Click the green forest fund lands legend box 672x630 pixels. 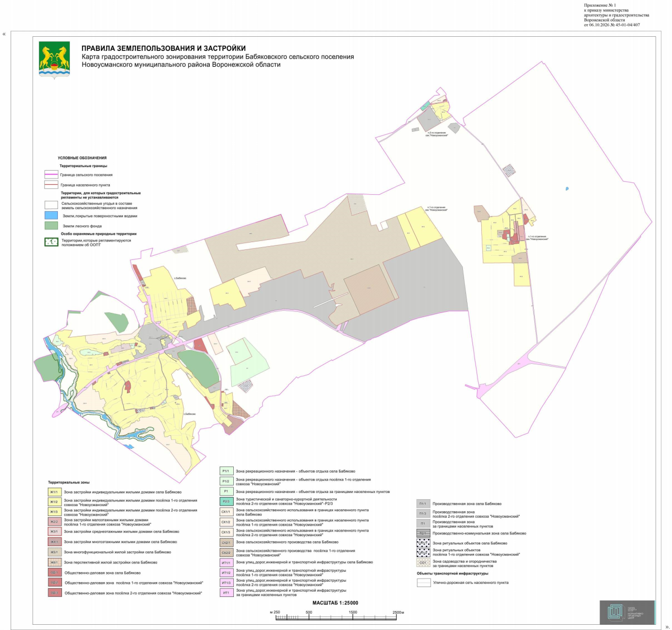(51, 225)
